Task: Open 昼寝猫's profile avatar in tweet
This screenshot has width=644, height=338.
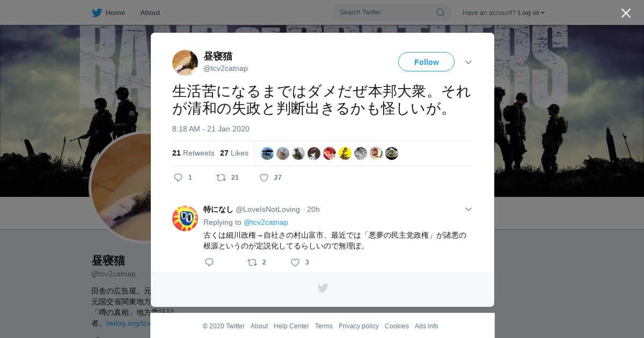Action: [185, 63]
